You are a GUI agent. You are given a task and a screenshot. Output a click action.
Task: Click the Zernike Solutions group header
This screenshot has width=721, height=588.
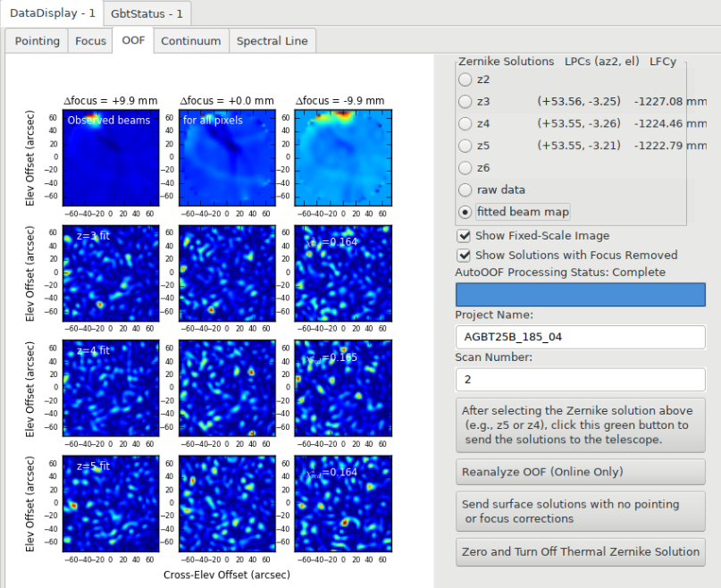click(x=507, y=62)
